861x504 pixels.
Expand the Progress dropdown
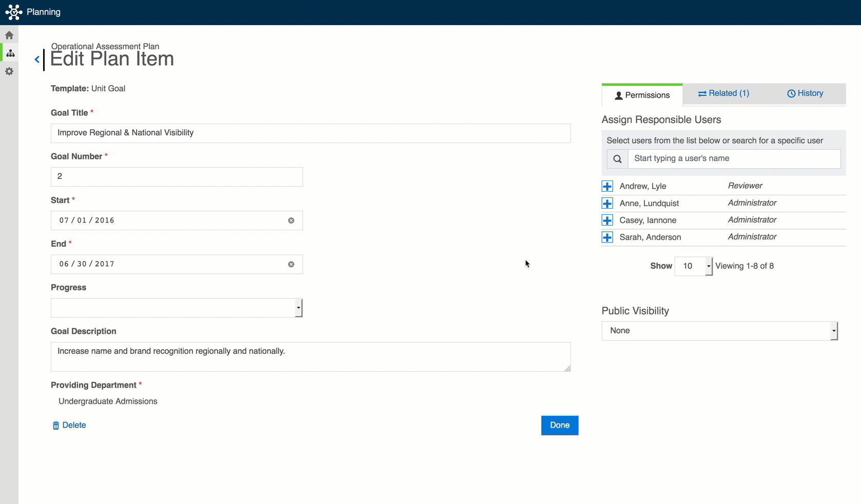(x=177, y=308)
